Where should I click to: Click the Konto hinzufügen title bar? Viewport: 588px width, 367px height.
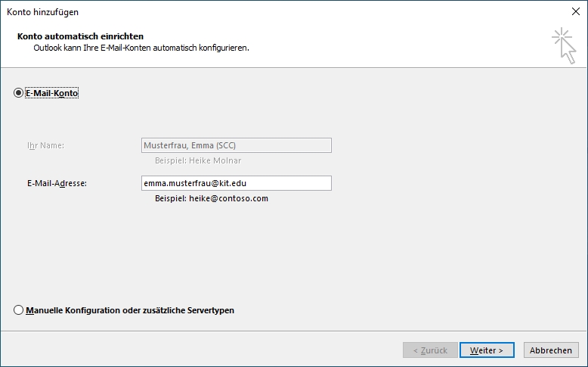[227, 12]
